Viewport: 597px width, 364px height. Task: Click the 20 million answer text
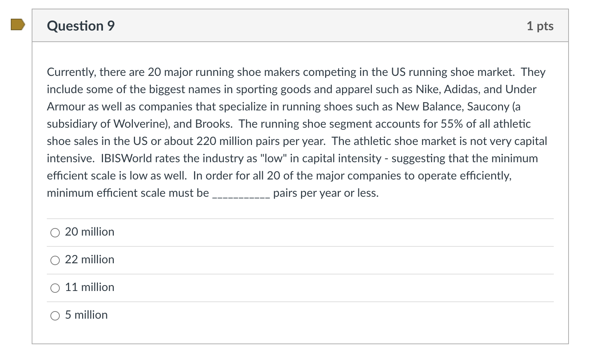tap(89, 232)
